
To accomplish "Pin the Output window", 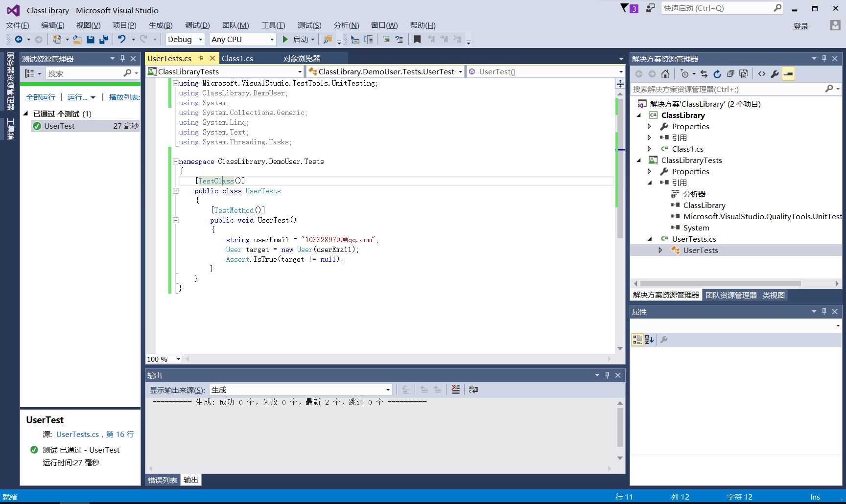I will click(x=607, y=375).
